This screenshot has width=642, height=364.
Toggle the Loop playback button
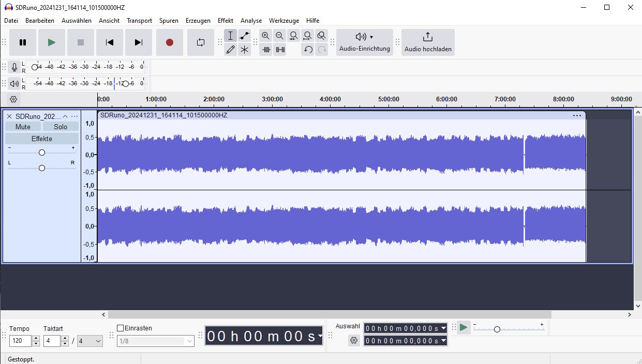point(201,42)
